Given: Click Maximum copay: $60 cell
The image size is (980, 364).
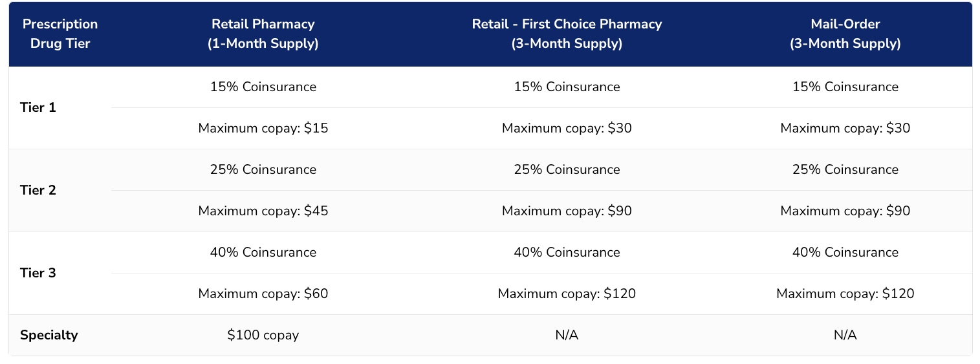Looking at the screenshot, I should 263,294.
